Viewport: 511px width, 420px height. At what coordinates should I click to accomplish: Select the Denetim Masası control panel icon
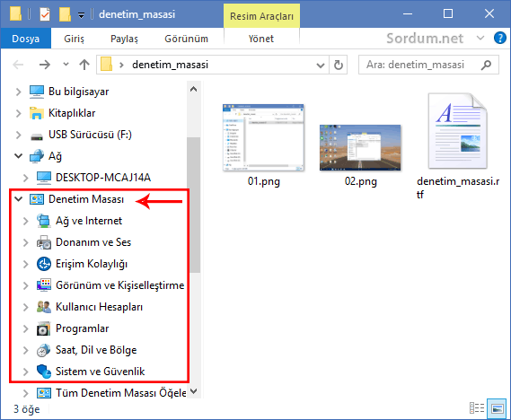pos(37,199)
